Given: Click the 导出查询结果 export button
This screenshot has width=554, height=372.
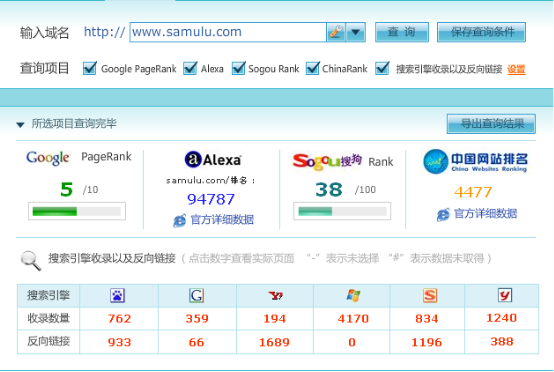Looking at the screenshot, I should [x=491, y=124].
